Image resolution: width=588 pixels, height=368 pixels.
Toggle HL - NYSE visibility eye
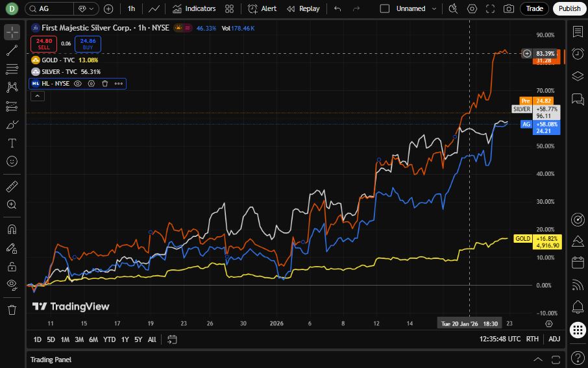pyautogui.click(x=78, y=84)
